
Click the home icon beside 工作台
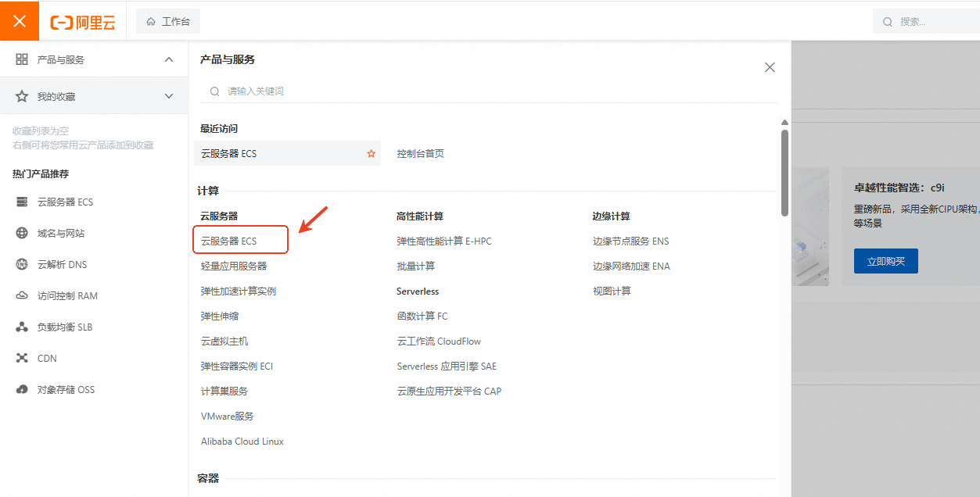[x=151, y=22]
